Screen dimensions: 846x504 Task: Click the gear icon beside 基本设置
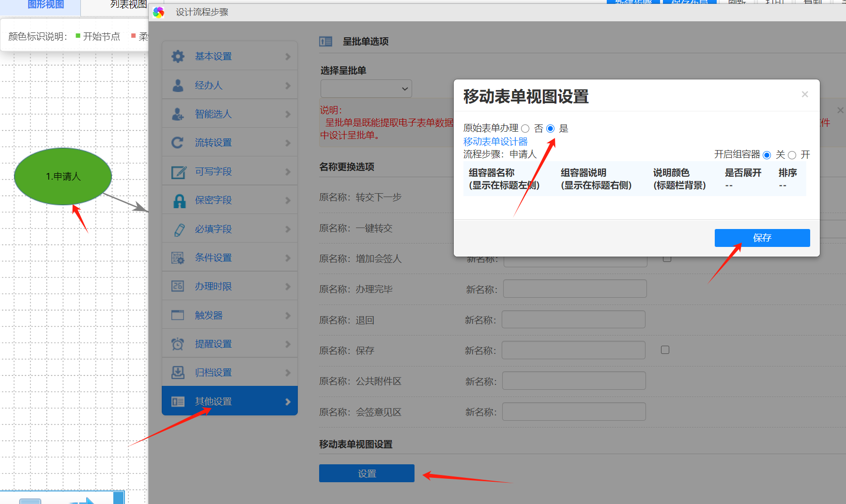tap(178, 56)
